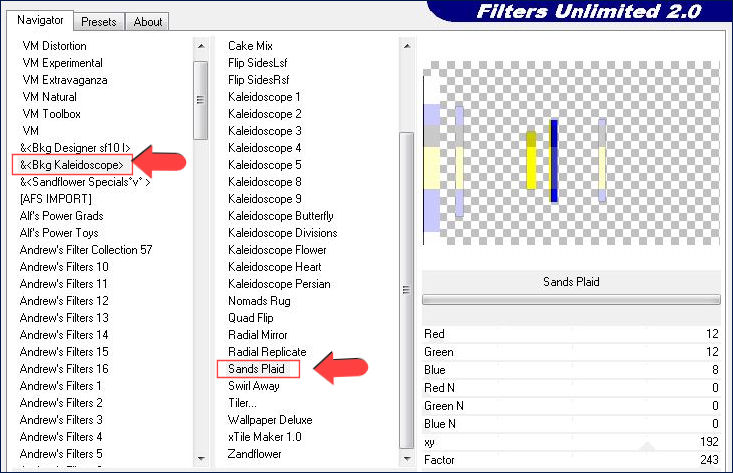Screen dimensions: 733x473
Task: Click the xy parameter slider
Action: coord(571,441)
